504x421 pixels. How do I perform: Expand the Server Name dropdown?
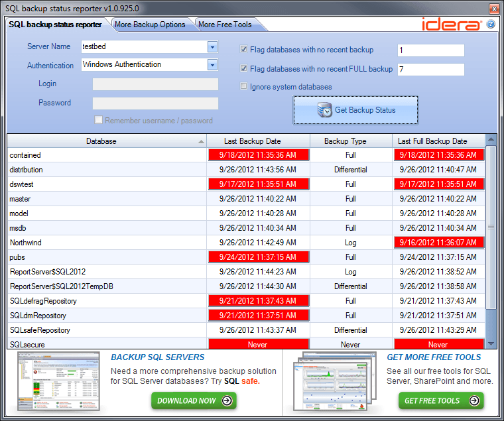point(212,47)
